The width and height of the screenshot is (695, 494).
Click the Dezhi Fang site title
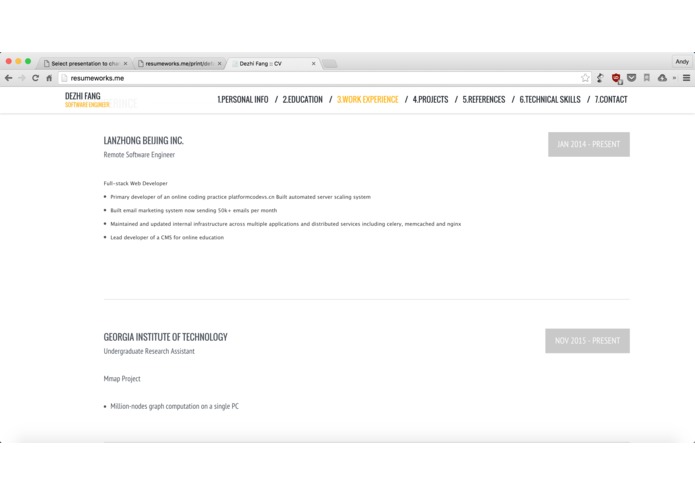click(x=83, y=96)
